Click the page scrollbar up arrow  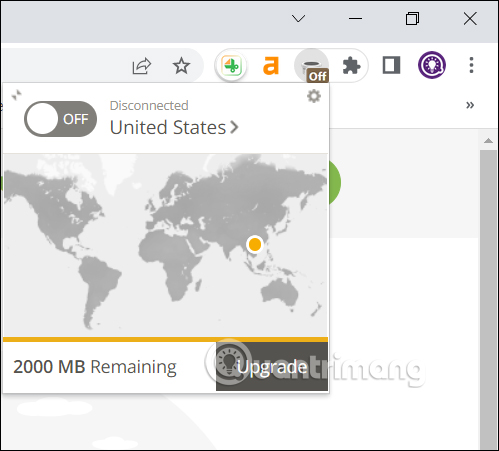coord(488,141)
